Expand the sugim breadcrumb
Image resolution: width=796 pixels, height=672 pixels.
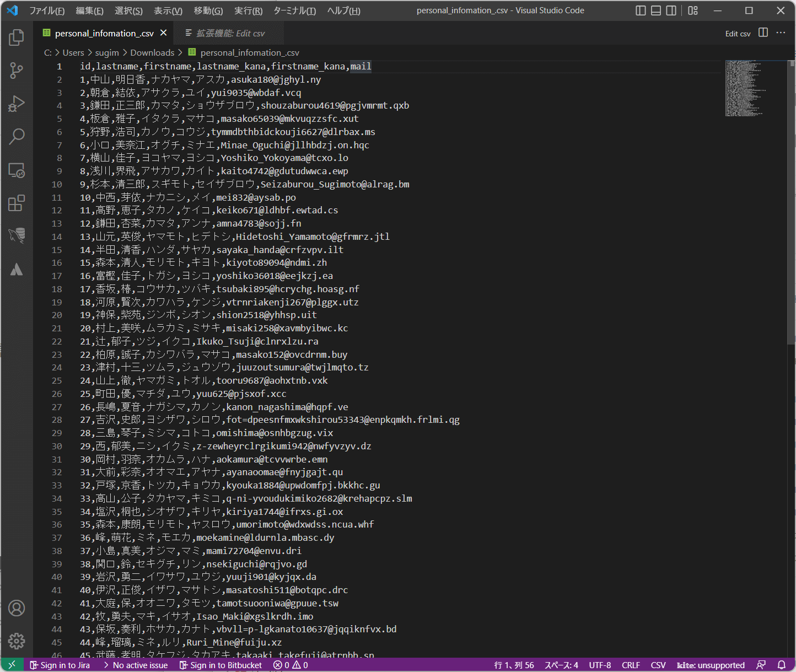(x=107, y=52)
